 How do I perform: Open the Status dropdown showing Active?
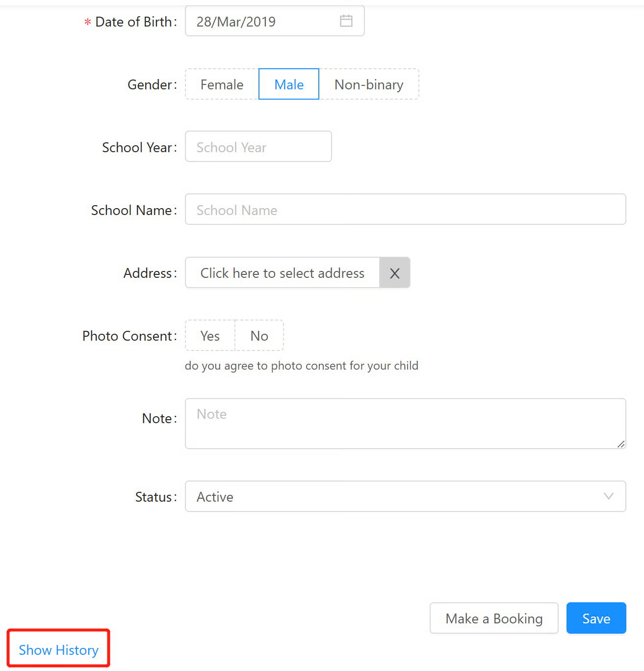(392, 497)
